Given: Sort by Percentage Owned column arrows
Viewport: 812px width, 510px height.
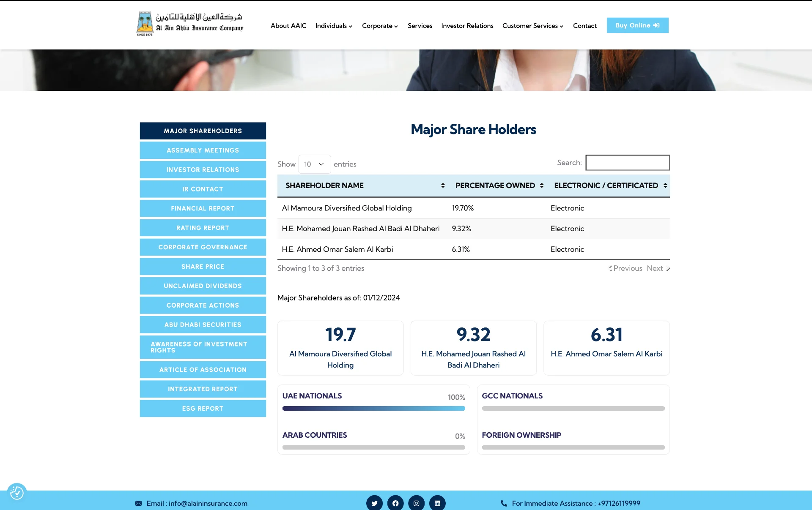Looking at the screenshot, I should tap(542, 185).
